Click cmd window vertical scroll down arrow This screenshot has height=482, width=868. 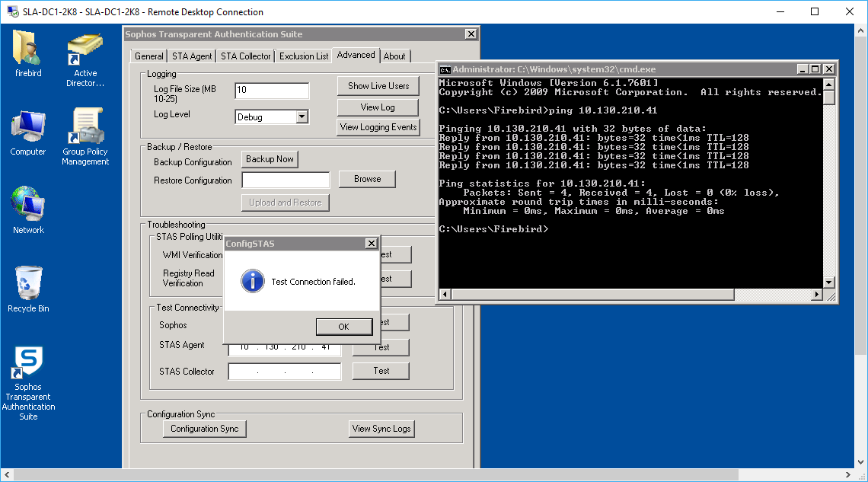[828, 282]
